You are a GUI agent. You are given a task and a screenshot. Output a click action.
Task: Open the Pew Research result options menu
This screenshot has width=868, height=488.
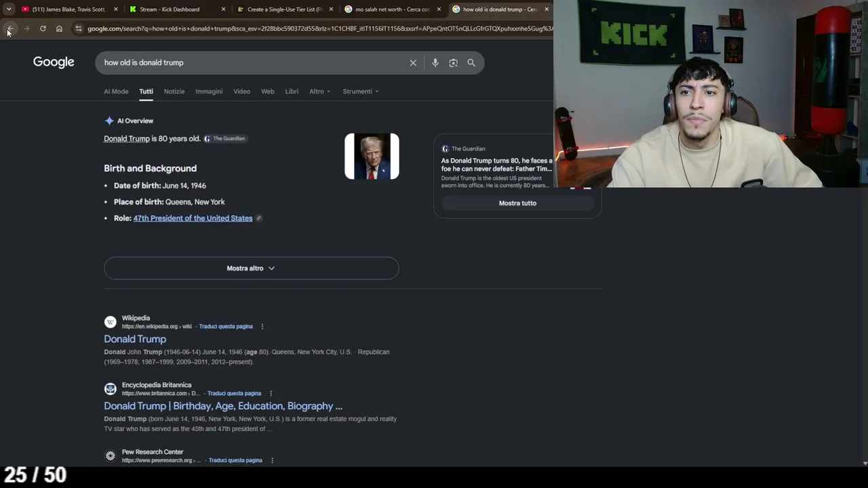coord(272,461)
